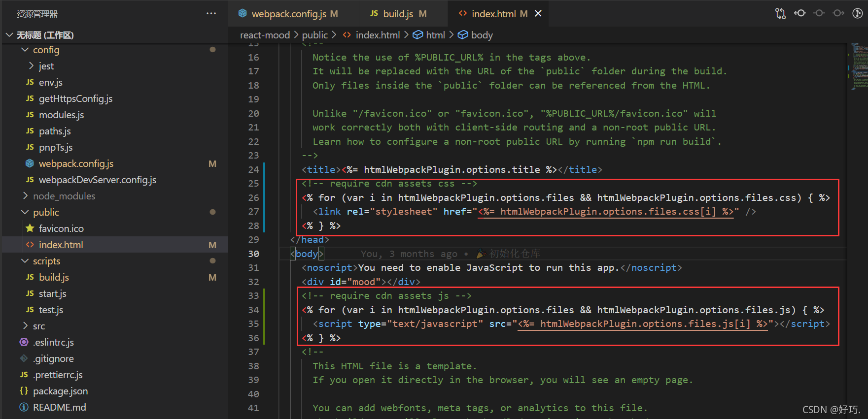Click the HTML icon on index.html tab

[x=462, y=13]
